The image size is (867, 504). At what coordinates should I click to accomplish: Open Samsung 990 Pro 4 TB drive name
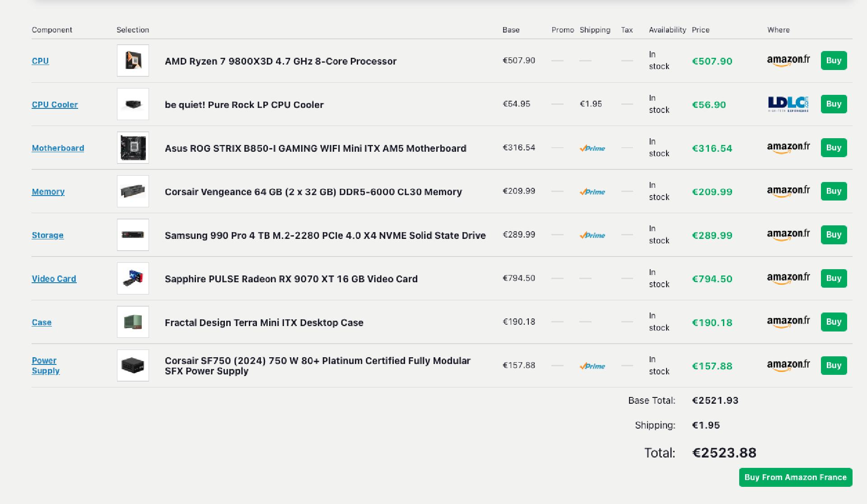point(325,236)
